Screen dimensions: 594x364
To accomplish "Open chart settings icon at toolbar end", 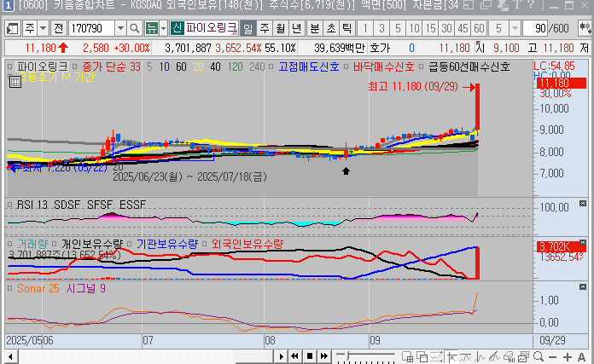I will tap(585, 28).
